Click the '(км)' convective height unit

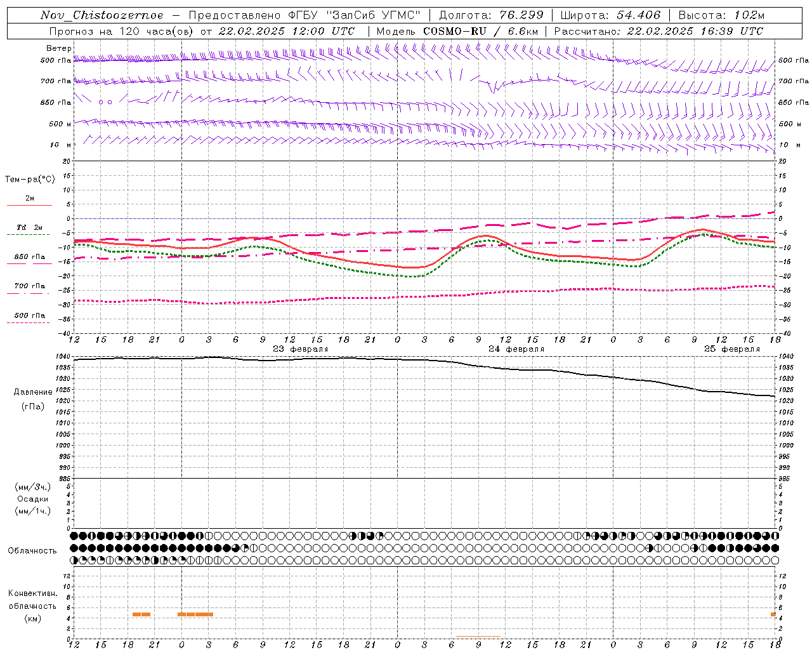pyautogui.click(x=32, y=619)
